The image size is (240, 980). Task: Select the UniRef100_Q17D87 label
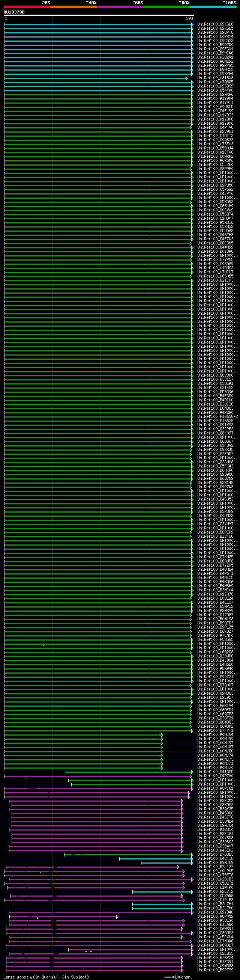pyautogui.click(x=215, y=615)
